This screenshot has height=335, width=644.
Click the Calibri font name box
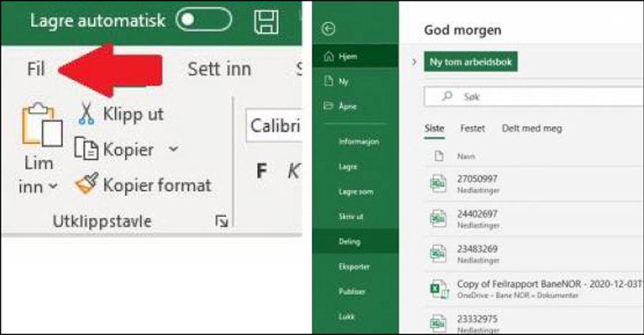[x=273, y=126]
